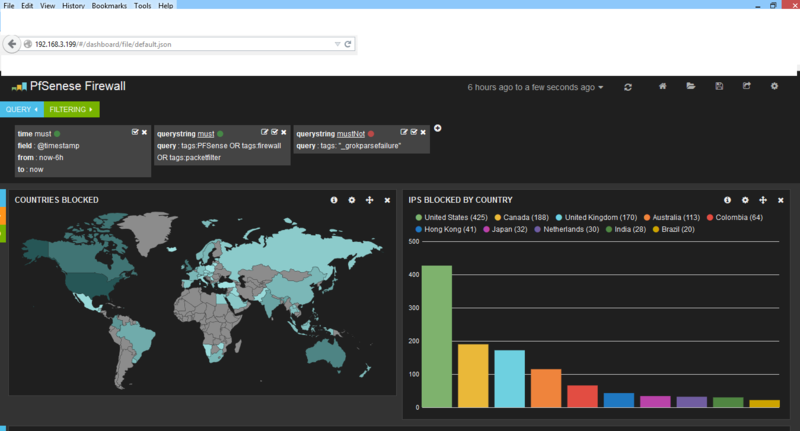Viewport: 800px width, 431px height.
Task: Toggle the querystring must filter checkbox
Action: click(274, 132)
